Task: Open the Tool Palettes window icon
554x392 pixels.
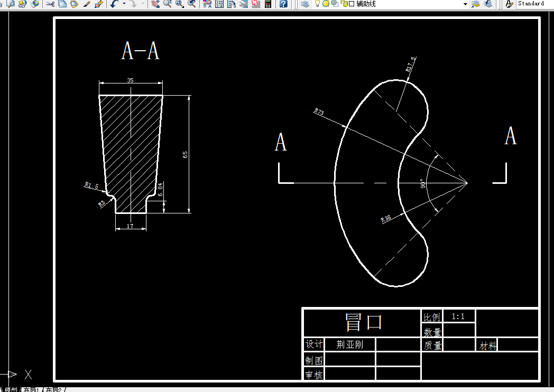Action: (232, 4)
